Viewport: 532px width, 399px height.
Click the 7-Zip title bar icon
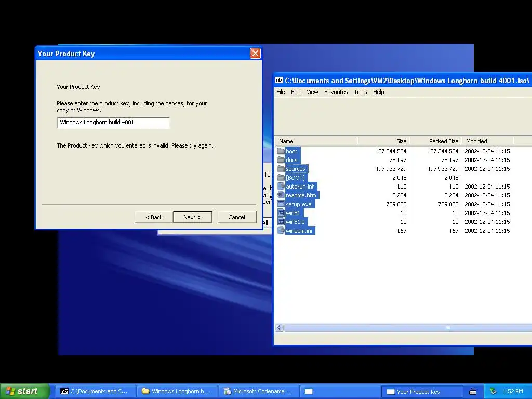coord(279,81)
